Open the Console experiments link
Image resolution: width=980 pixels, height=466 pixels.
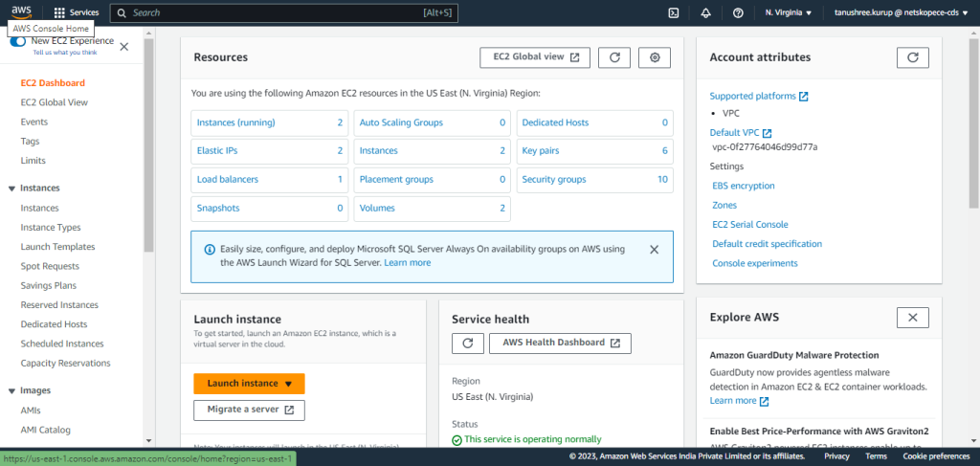pos(755,263)
